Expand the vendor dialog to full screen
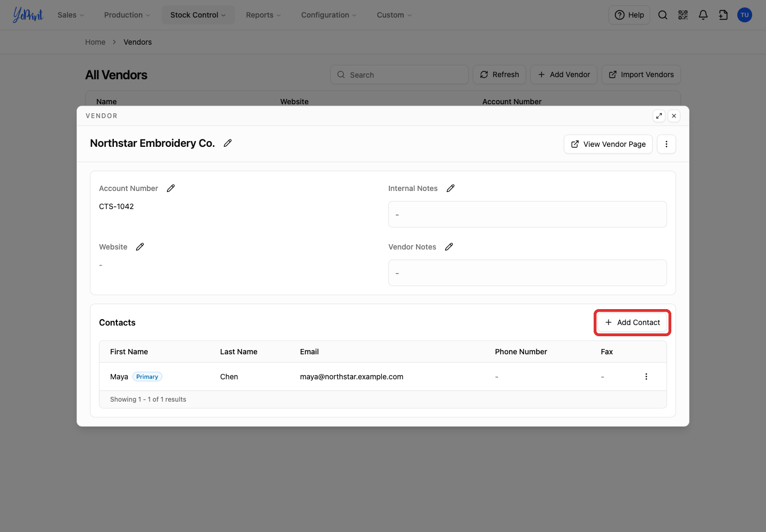The image size is (766, 532). 659,115
